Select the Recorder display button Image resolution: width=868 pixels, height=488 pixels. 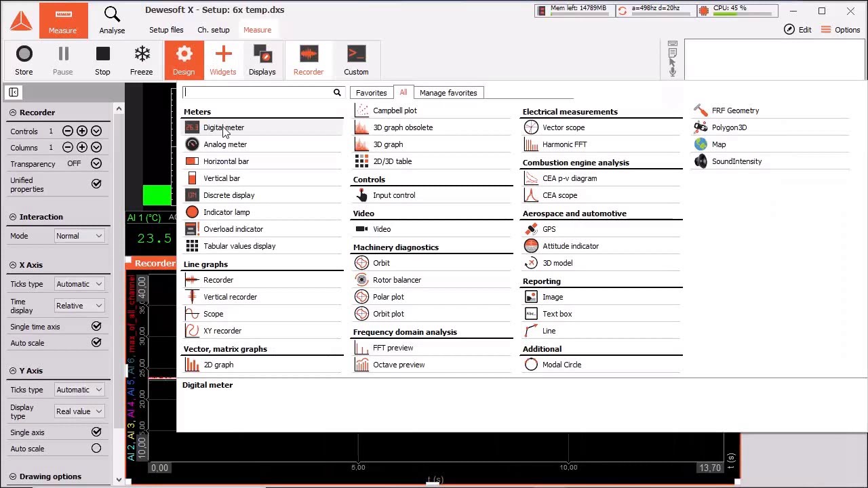pyautogui.click(x=309, y=60)
